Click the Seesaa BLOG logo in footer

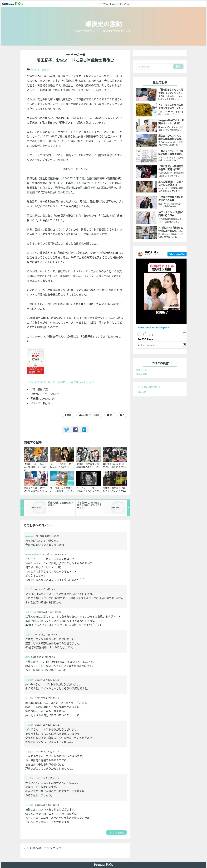coord(103,865)
